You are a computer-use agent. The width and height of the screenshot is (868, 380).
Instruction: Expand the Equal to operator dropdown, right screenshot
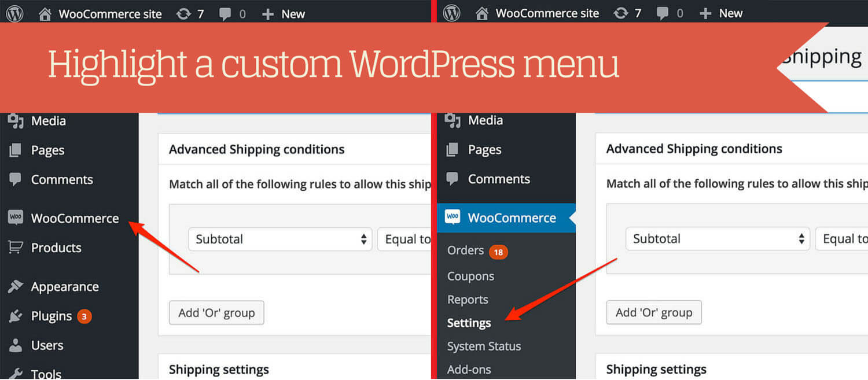click(x=841, y=238)
